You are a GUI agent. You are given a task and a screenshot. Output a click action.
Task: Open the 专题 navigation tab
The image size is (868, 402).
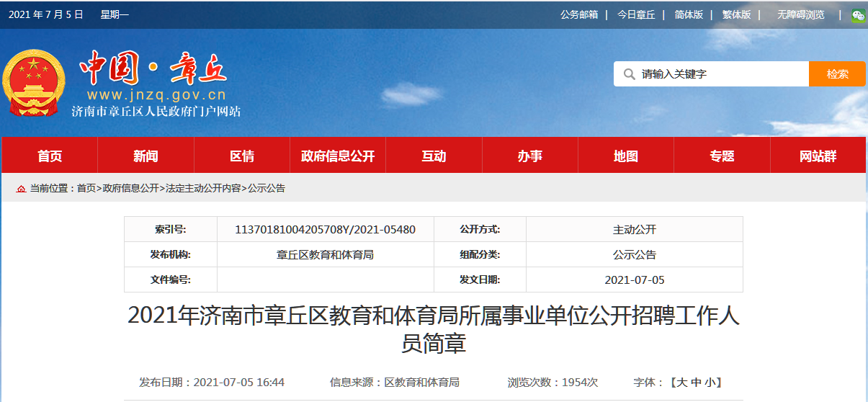pos(722,156)
